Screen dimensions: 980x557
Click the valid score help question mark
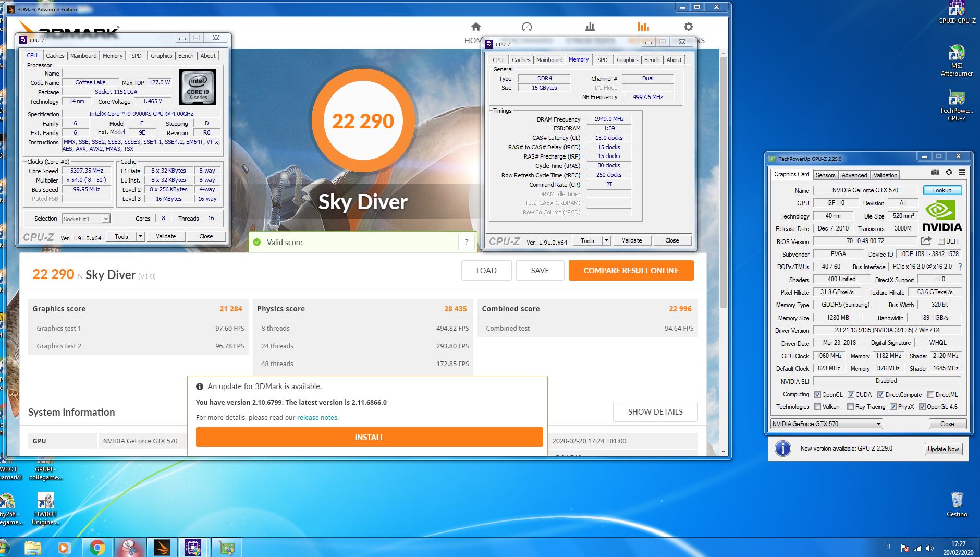(x=467, y=242)
